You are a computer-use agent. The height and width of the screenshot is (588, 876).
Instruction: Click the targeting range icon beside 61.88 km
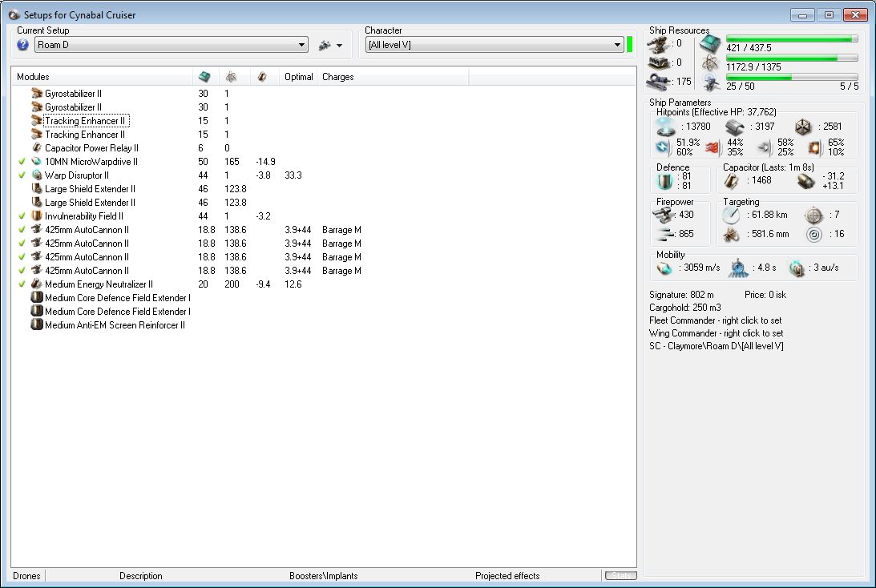pyautogui.click(x=731, y=215)
